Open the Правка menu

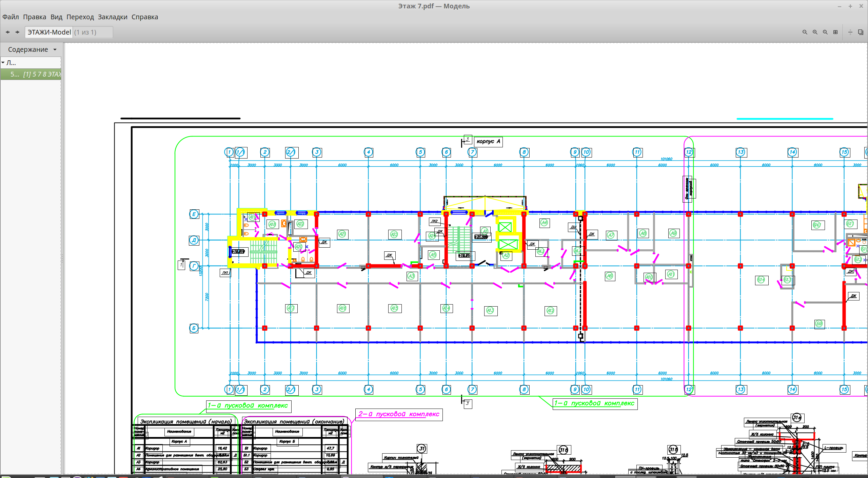(35, 17)
